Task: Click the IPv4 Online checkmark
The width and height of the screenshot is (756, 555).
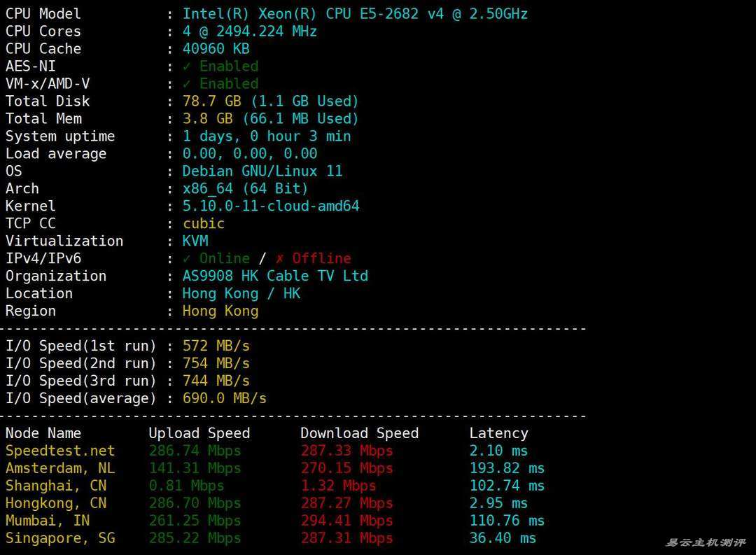Action: 187,259
